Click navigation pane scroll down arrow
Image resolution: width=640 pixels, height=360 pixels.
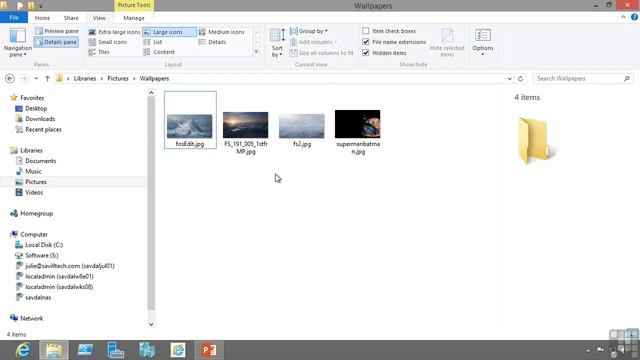click(x=151, y=324)
